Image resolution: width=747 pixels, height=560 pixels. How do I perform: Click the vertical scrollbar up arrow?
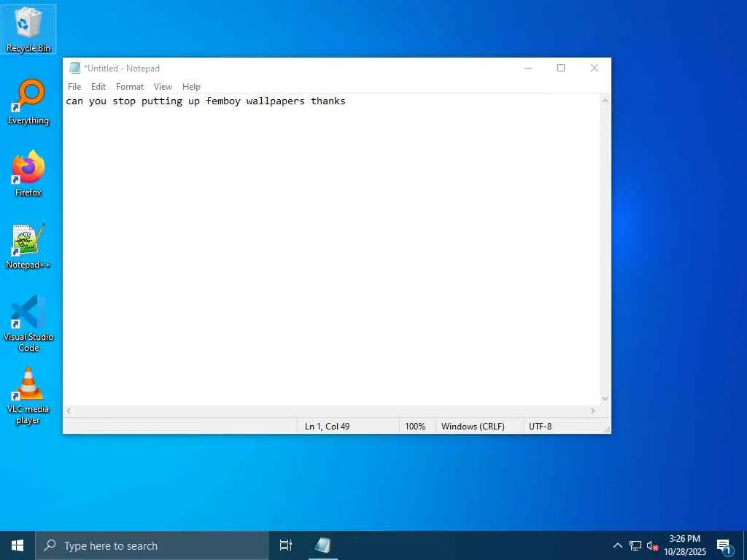click(605, 101)
